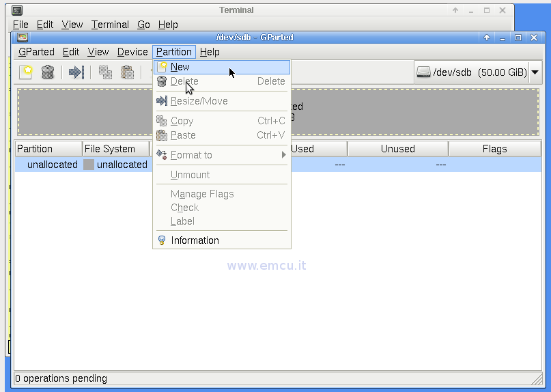Open the File menu in Terminal window
Image resolution: width=551 pixels, height=392 pixels.
point(20,25)
